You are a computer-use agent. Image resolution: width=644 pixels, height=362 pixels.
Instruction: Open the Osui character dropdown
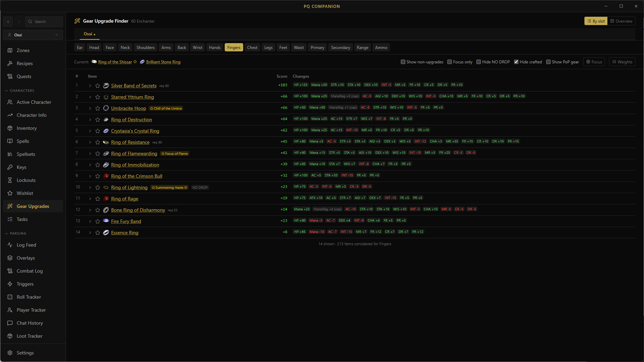click(33, 35)
